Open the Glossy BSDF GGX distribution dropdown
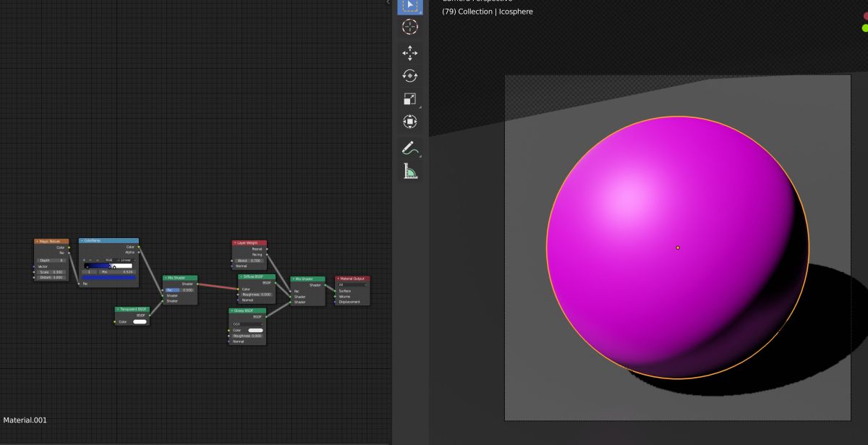 point(247,324)
